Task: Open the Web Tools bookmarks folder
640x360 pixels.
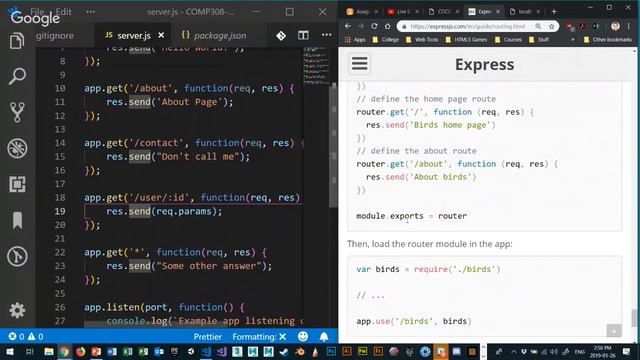Action: [x=422, y=40]
